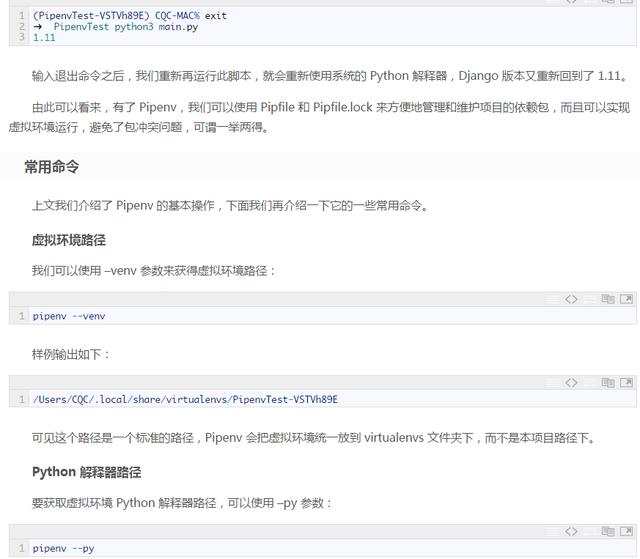640x559 pixels.
Task: Click the /Users/CQC/.local/share/virtualenvs path line
Action: (x=185, y=399)
